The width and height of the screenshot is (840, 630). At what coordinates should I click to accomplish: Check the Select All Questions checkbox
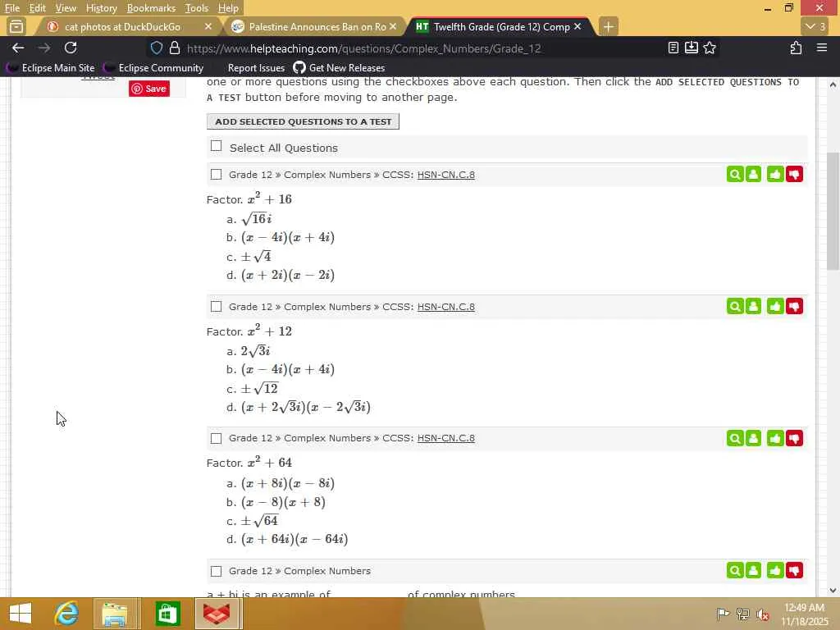click(x=216, y=146)
